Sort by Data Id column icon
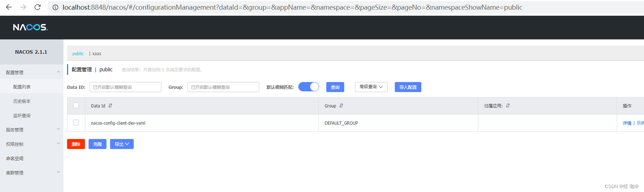 pyautogui.click(x=110, y=106)
